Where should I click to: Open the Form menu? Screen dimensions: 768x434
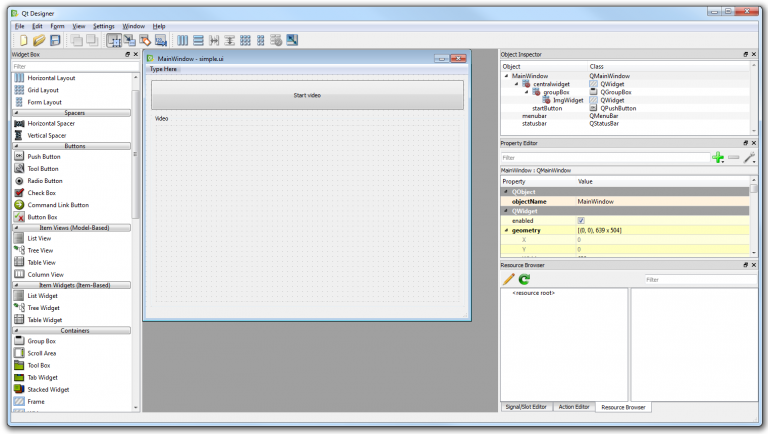pos(57,26)
